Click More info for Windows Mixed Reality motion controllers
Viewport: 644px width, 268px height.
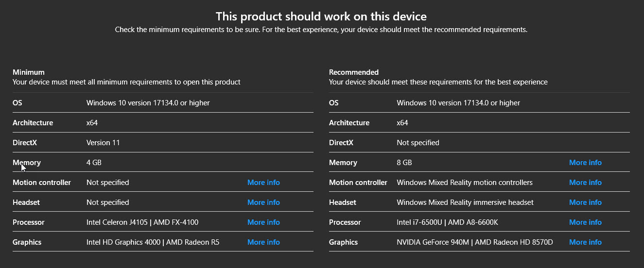[x=585, y=183]
